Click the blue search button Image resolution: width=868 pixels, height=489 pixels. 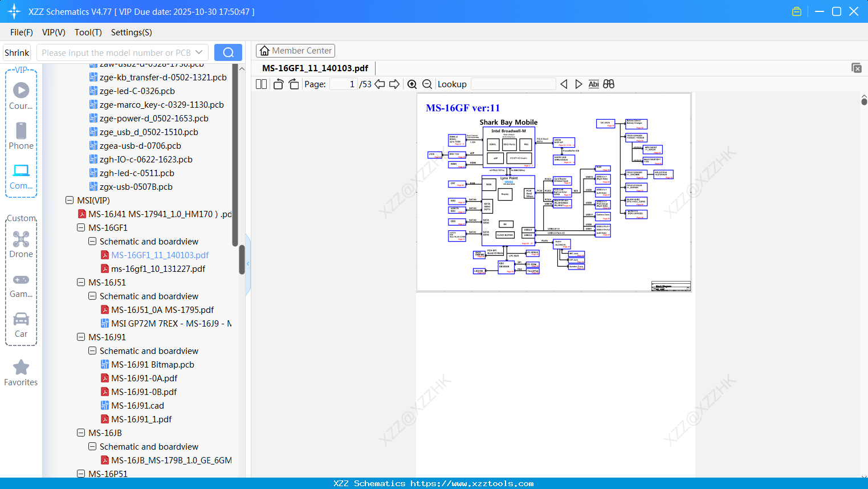pyautogui.click(x=228, y=52)
